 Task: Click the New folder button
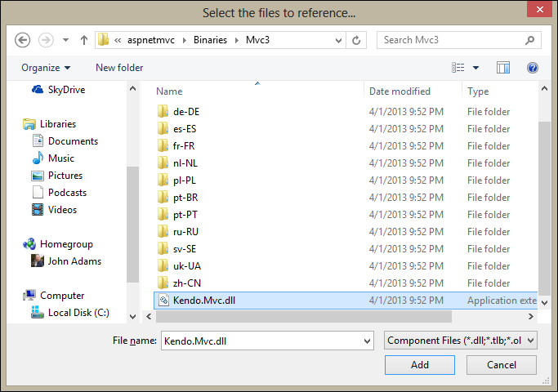pyautogui.click(x=119, y=68)
